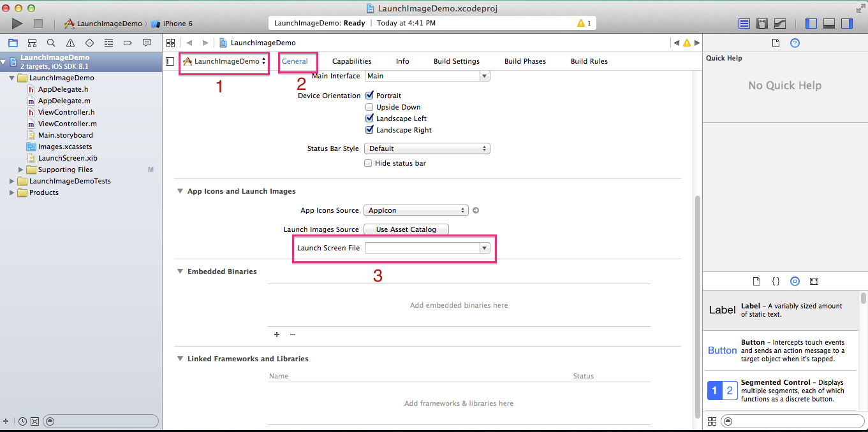Switch to the General tab
Viewport: 868px width, 432px height.
point(295,61)
